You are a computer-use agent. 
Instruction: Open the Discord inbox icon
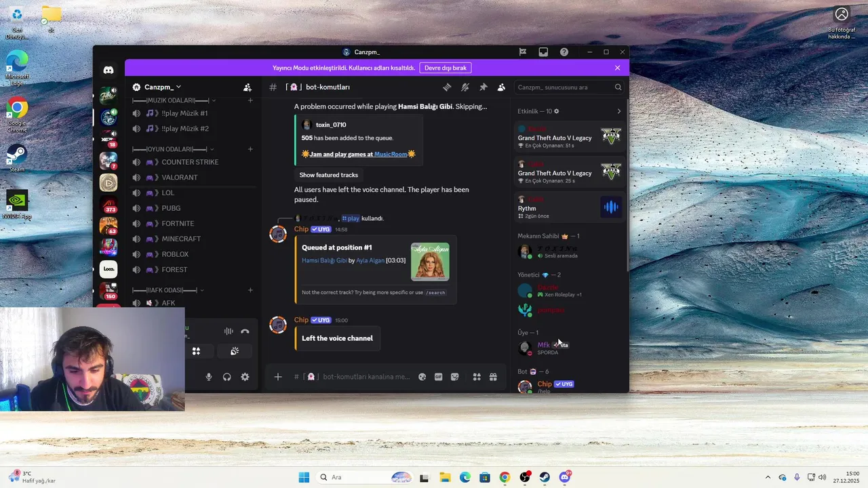(543, 52)
